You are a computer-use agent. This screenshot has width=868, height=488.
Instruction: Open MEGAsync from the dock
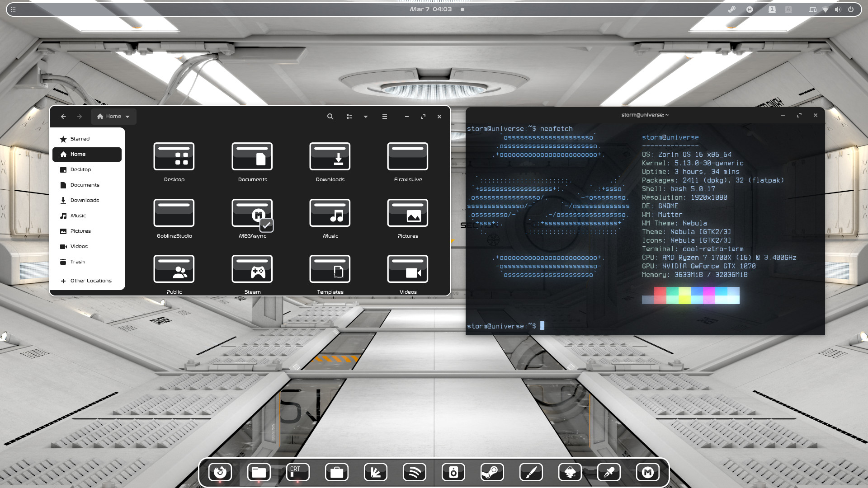click(x=648, y=473)
